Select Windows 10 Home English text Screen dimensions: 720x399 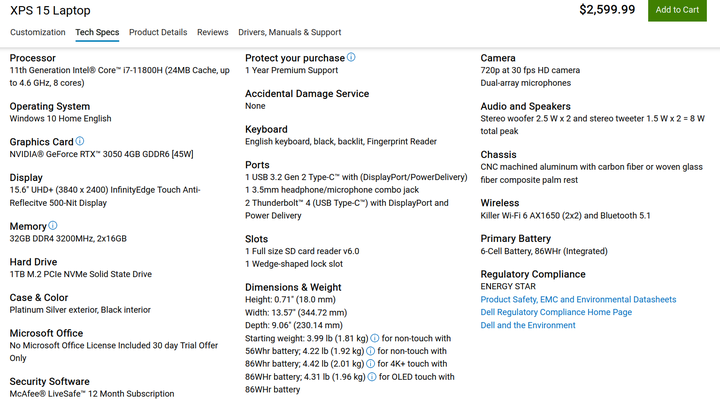tap(61, 118)
